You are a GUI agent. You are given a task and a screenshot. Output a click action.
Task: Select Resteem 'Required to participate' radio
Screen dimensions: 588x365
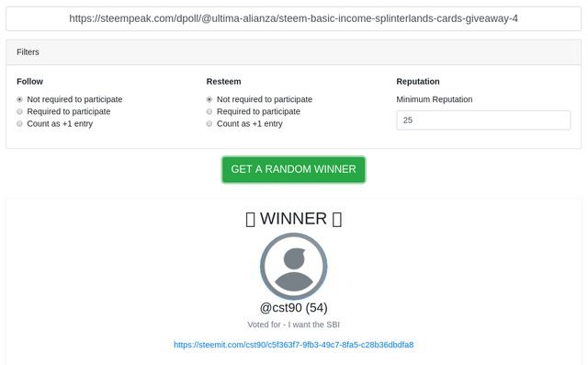[x=209, y=111]
